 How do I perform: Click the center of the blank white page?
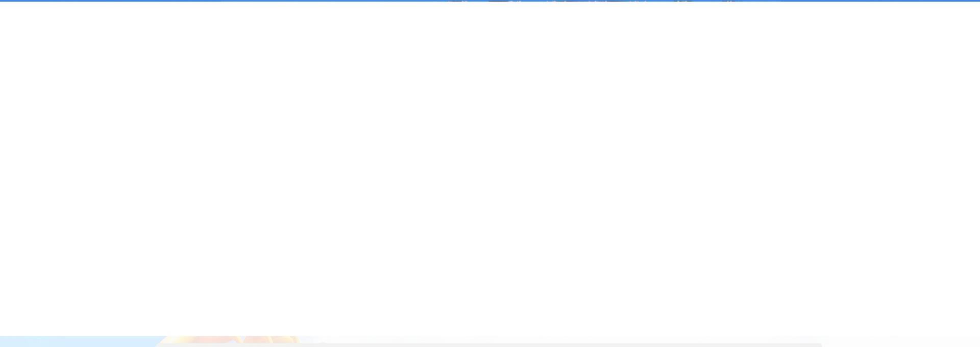point(490,168)
